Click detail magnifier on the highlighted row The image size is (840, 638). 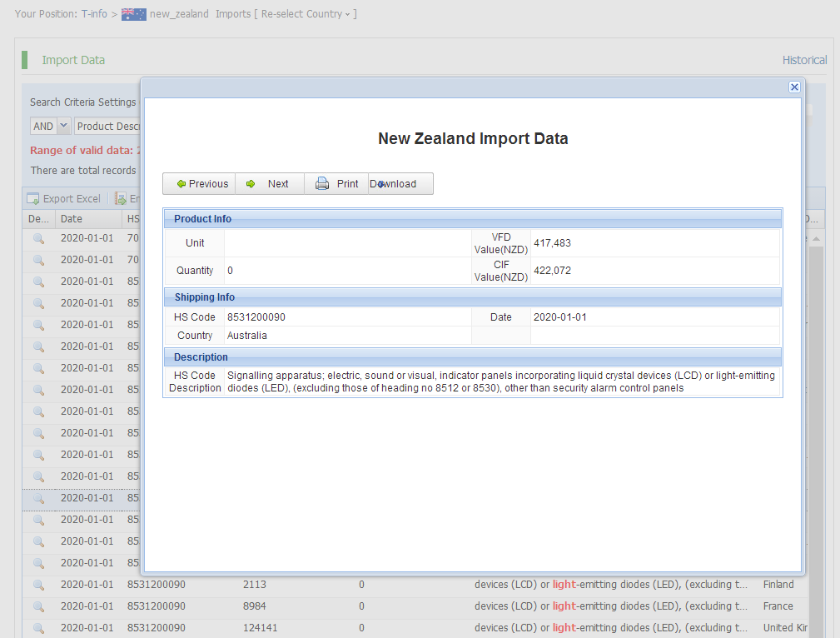point(38,498)
